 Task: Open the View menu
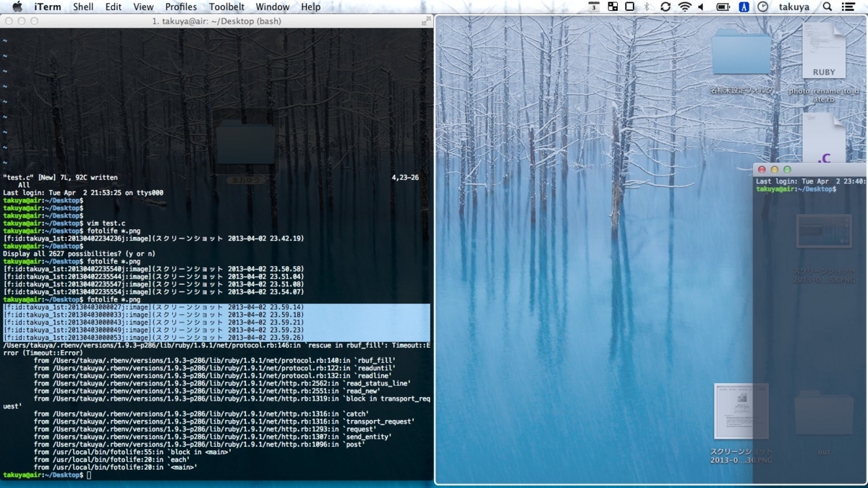click(x=143, y=7)
